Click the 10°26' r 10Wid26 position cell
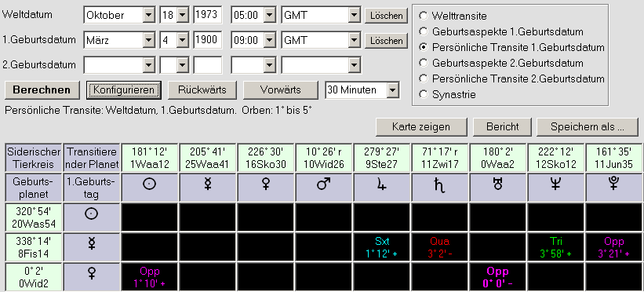644x292 pixels. pyautogui.click(x=324, y=158)
